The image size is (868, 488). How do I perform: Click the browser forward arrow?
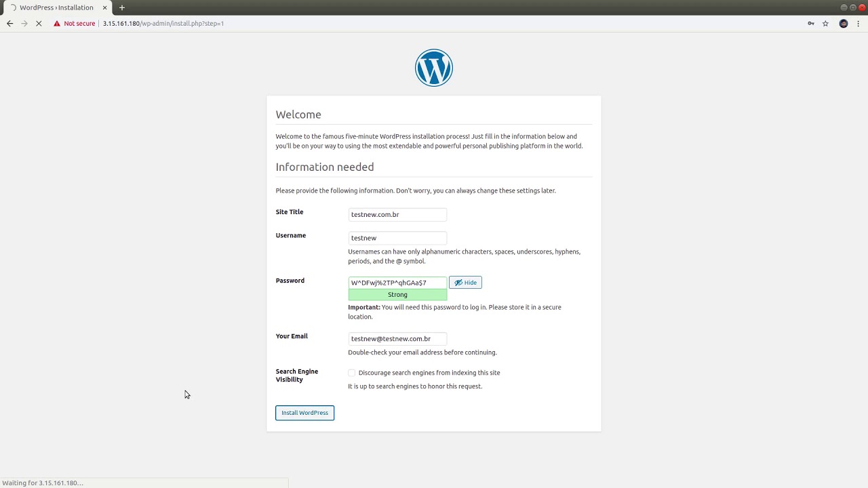[x=24, y=23]
